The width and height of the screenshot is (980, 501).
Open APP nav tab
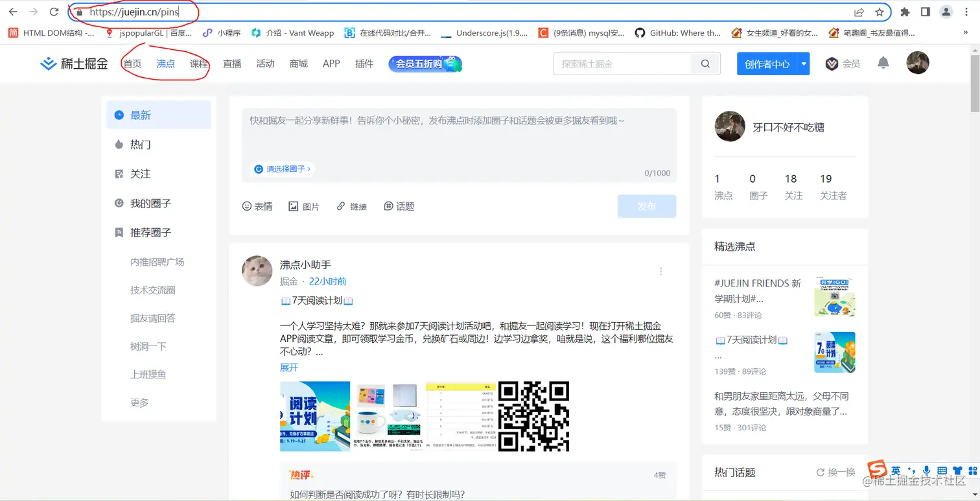331,64
